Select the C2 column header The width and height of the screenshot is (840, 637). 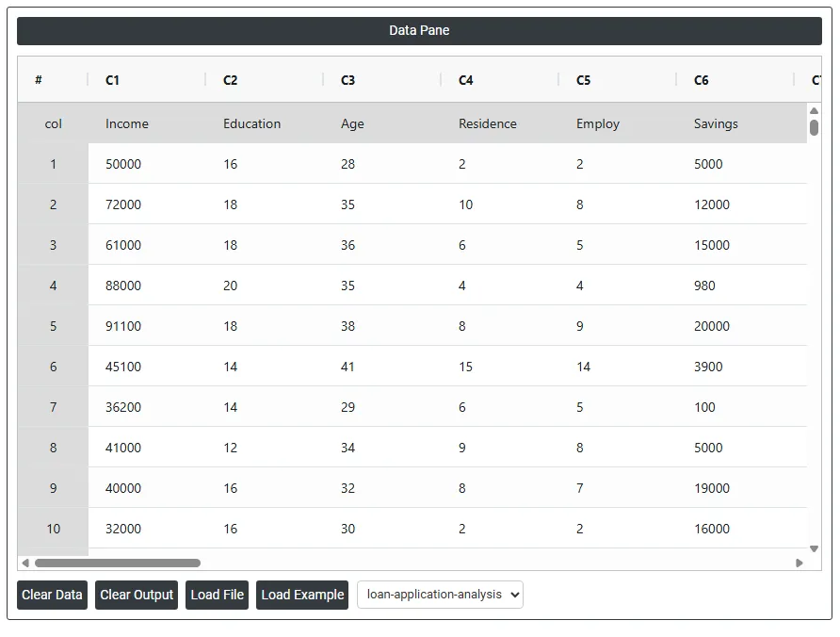coord(265,80)
